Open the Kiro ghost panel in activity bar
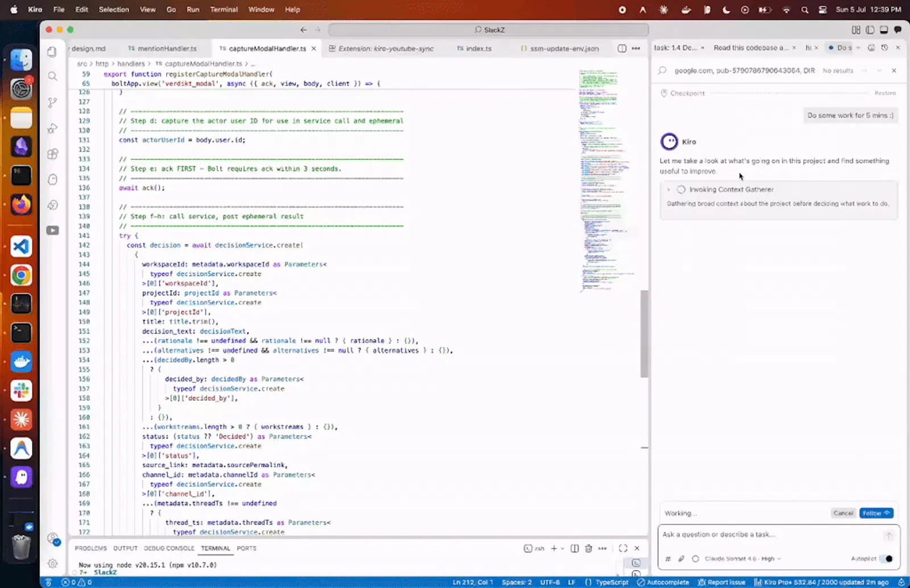The width and height of the screenshot is (910, 588). (52, 180)
